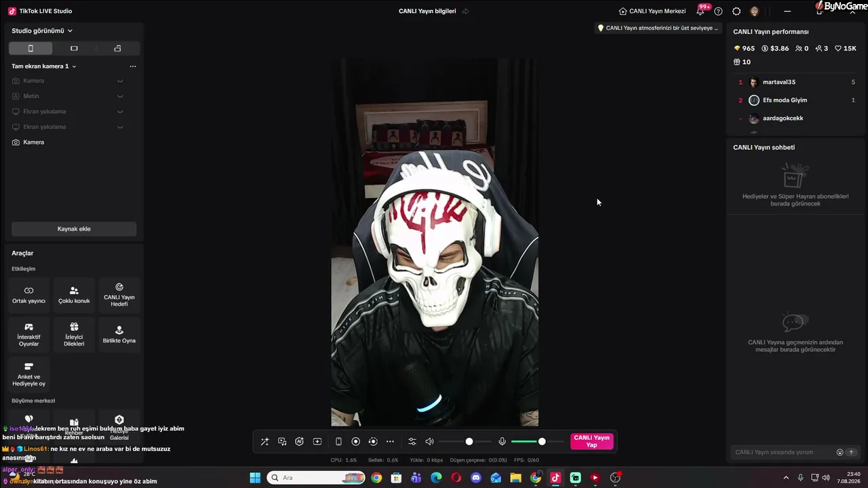Open the Ortak yayıncı tool
868x488 pixels.
click(x=28, y=295)
